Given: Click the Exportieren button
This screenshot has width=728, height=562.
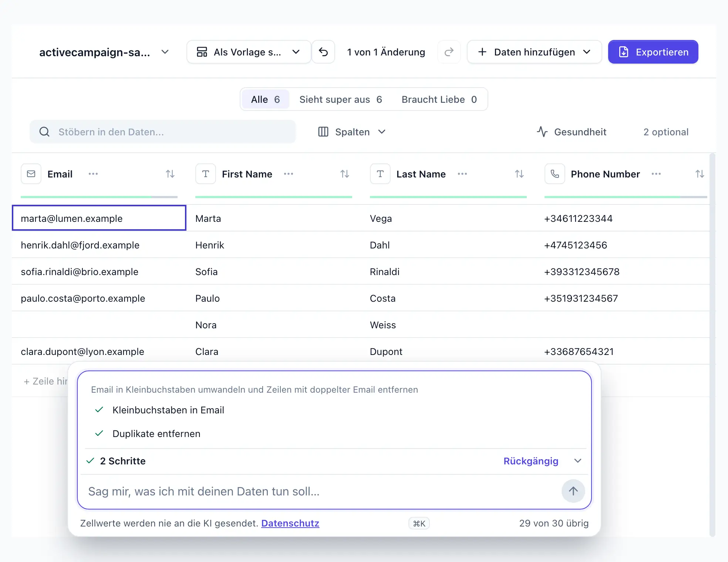Looking at the screenshot, I should pos(653,52).
